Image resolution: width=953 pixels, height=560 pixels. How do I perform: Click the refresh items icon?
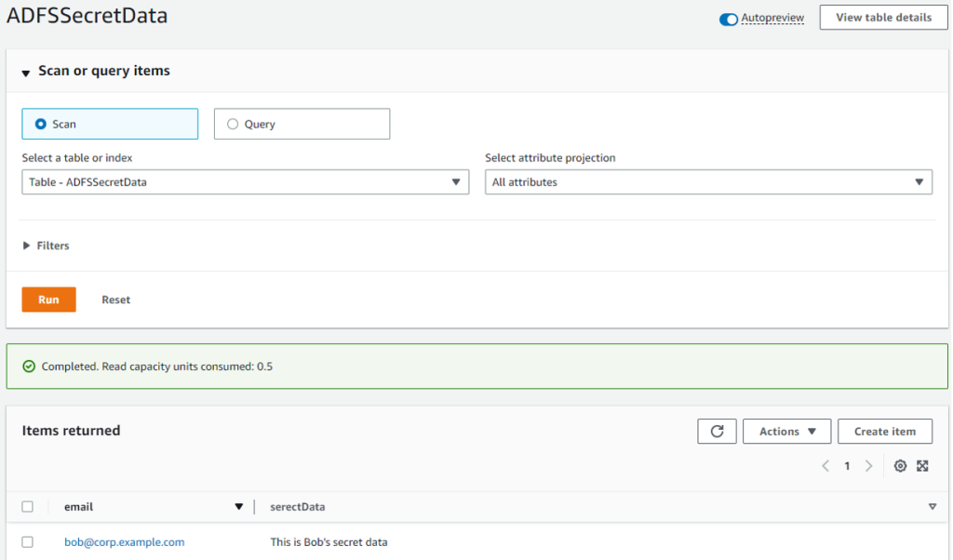tap(717, 431)
